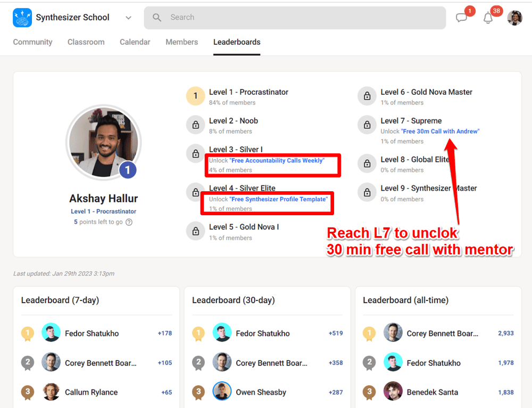This screenshot has height=408, width=532.
Task: Open the notifications bell
Action: [x=488, y=17]
